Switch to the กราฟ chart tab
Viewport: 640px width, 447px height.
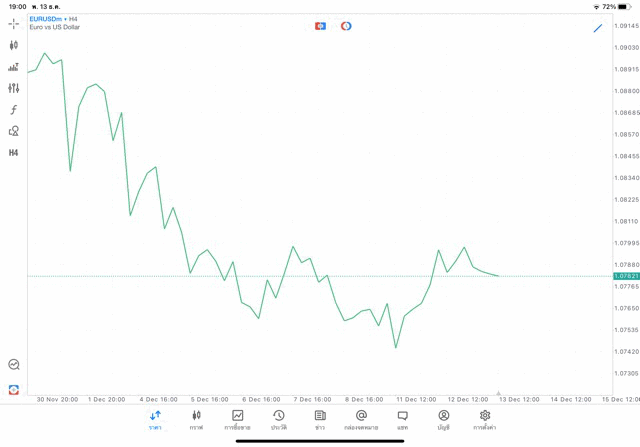coord(196,420)
